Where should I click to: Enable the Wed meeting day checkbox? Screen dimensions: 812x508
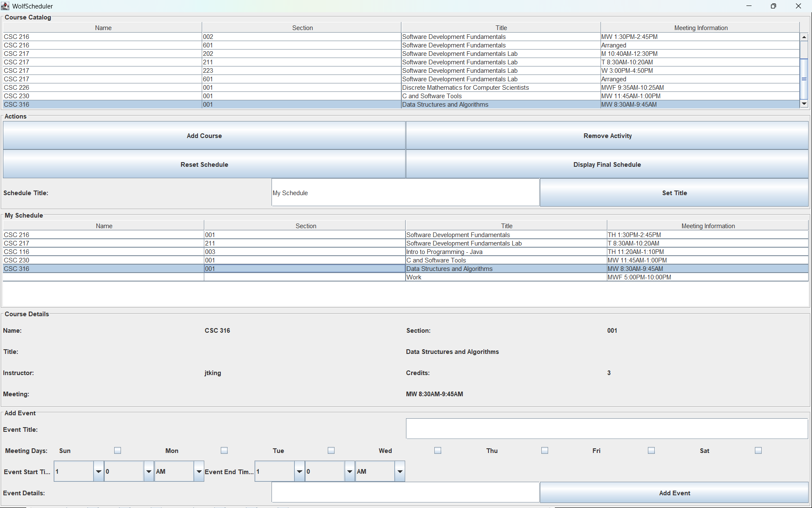click(x=438, y=450)
